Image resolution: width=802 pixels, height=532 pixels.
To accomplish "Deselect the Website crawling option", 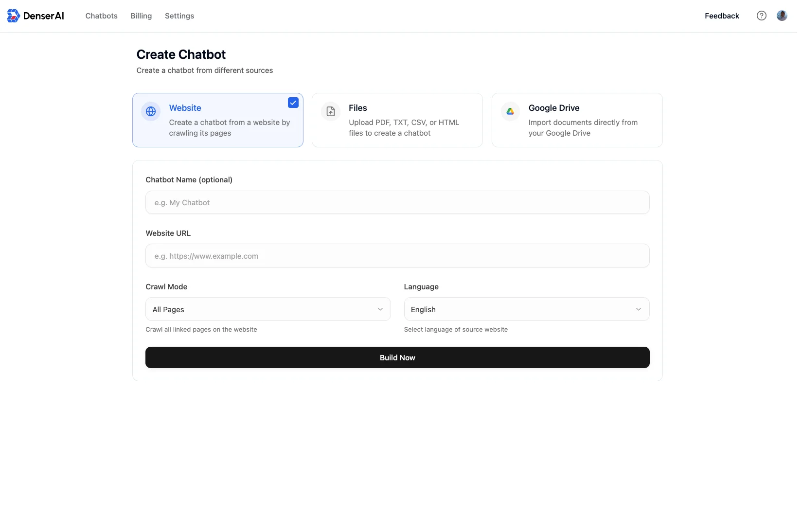I will point(217,120).
